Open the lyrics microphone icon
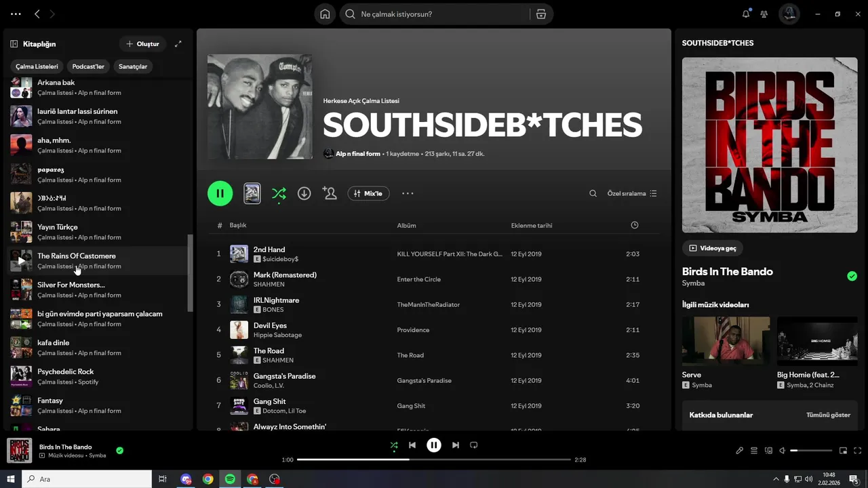The height and width of the screenshot is (488, 868). 740,450
